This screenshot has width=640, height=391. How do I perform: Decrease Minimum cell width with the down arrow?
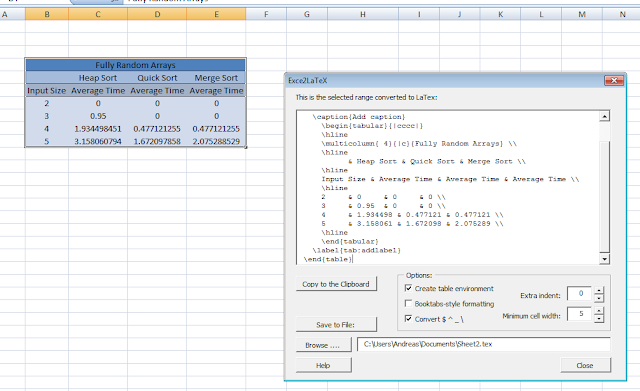599,318
